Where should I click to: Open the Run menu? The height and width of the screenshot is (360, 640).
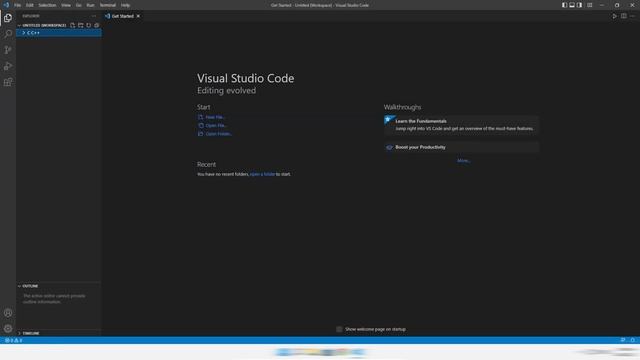(x=91, y=5)
